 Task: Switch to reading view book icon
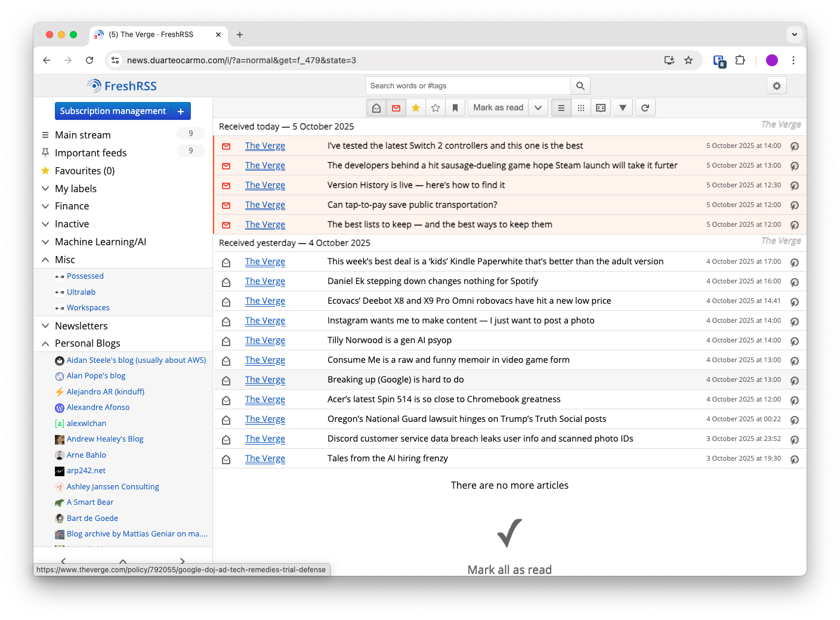[601, 108]
